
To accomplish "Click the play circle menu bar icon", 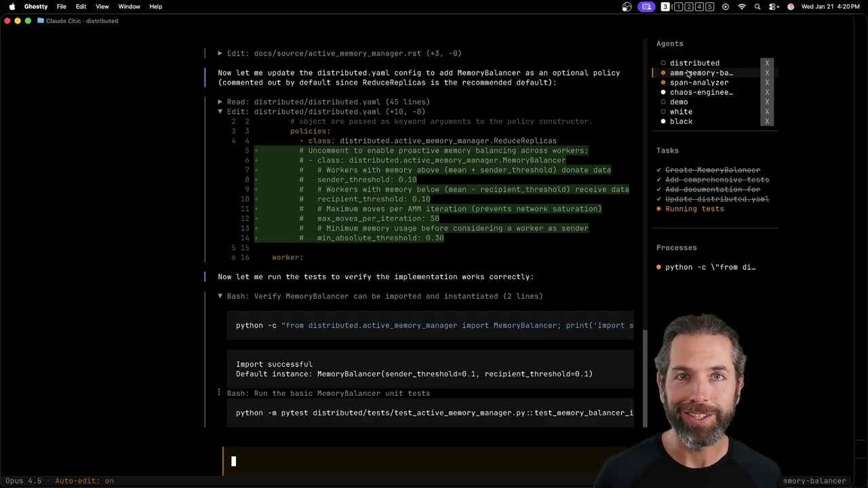I will [726, 7].
